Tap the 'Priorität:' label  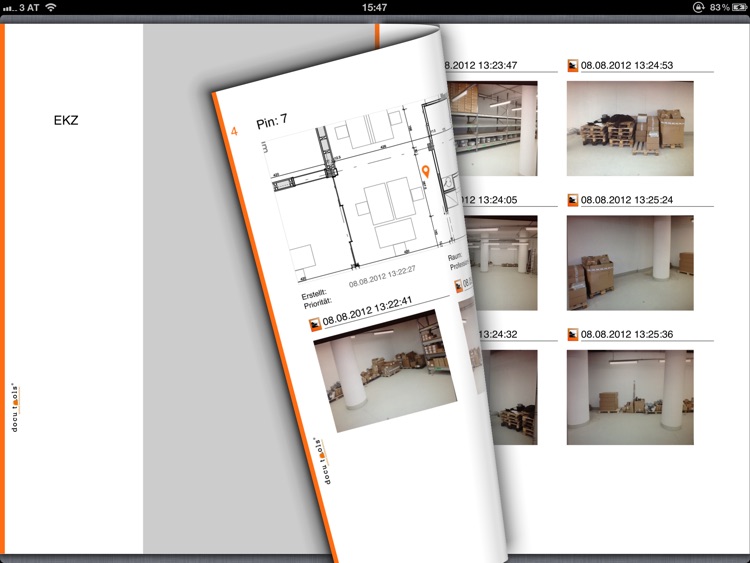(318, 302)
